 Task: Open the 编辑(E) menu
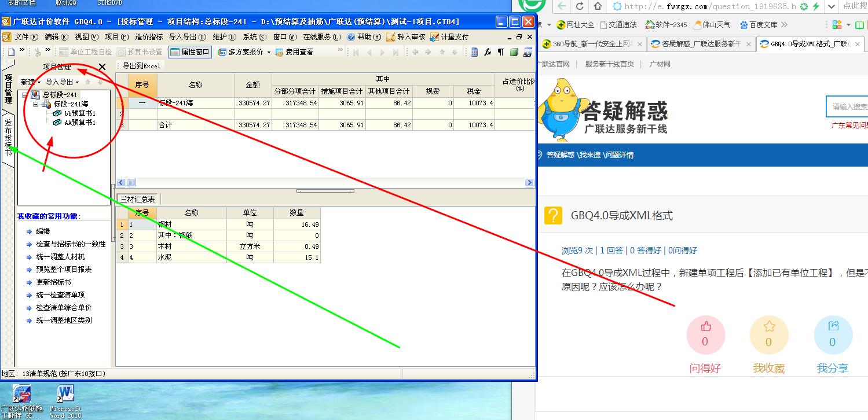(57, 36)
